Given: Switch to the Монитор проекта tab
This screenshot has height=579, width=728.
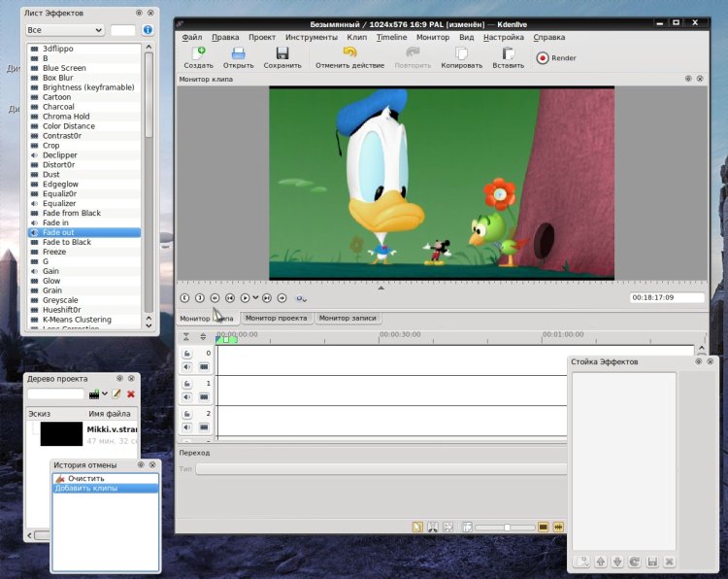Looking at the screenshot, I should click(x=277, y=319).
